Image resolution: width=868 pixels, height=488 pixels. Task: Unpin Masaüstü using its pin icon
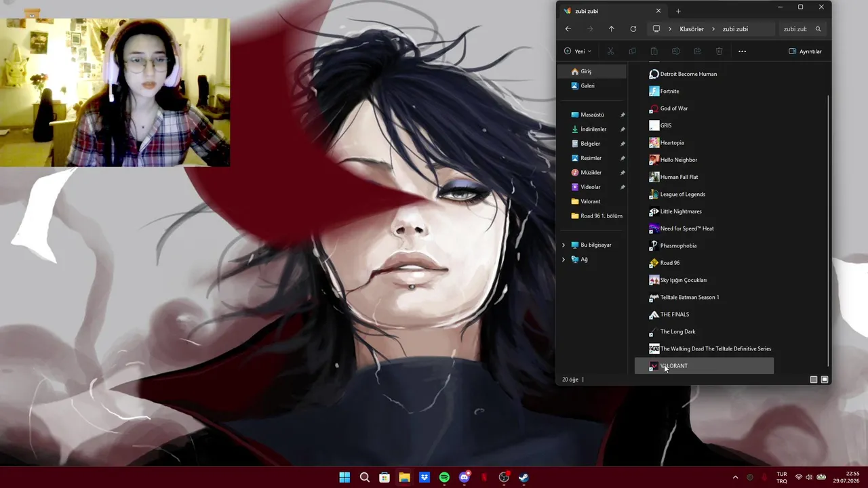623,115
